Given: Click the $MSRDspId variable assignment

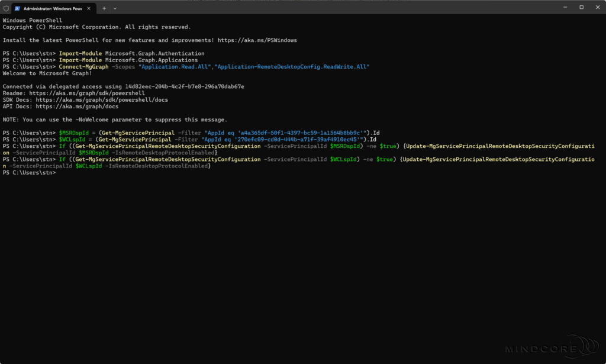Looking at the screenshot, I should [x=73, y=133].
